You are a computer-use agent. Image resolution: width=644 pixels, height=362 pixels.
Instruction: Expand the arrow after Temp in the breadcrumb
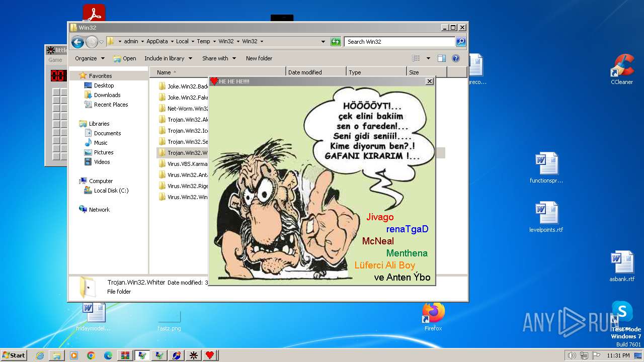pos(214,42)
